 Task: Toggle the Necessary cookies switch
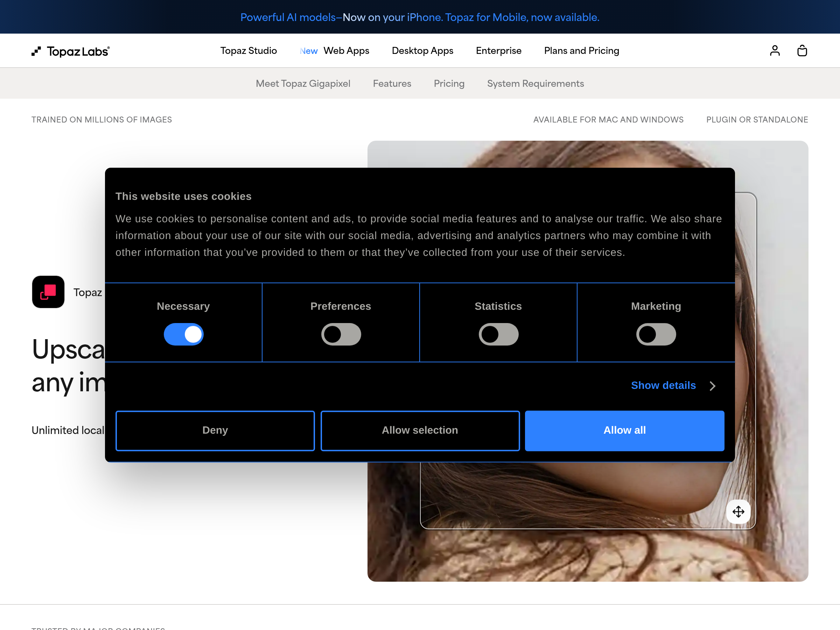183,334
